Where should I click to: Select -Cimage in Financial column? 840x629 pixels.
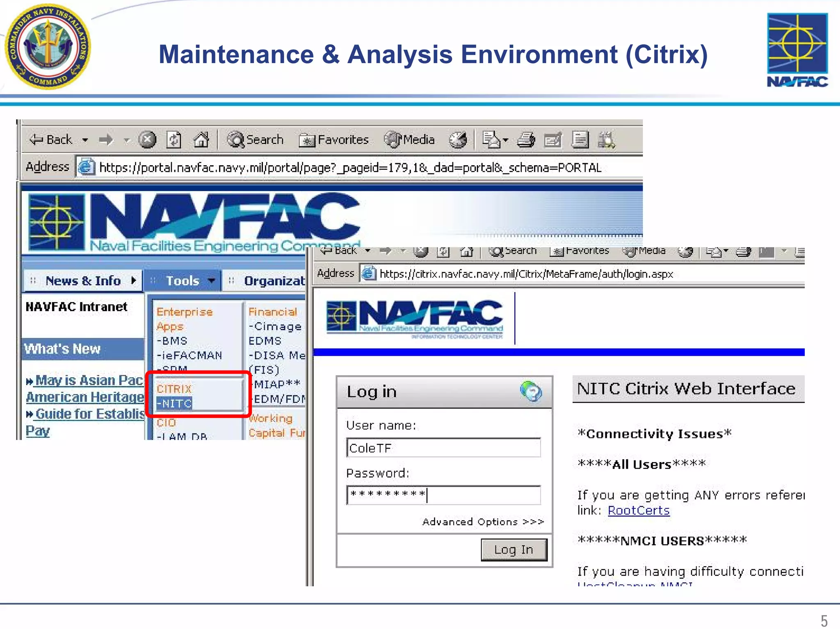[275, 326]
